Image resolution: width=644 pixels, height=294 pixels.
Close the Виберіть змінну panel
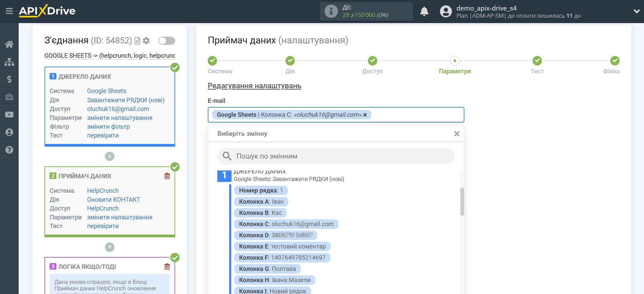click(457, 134)
